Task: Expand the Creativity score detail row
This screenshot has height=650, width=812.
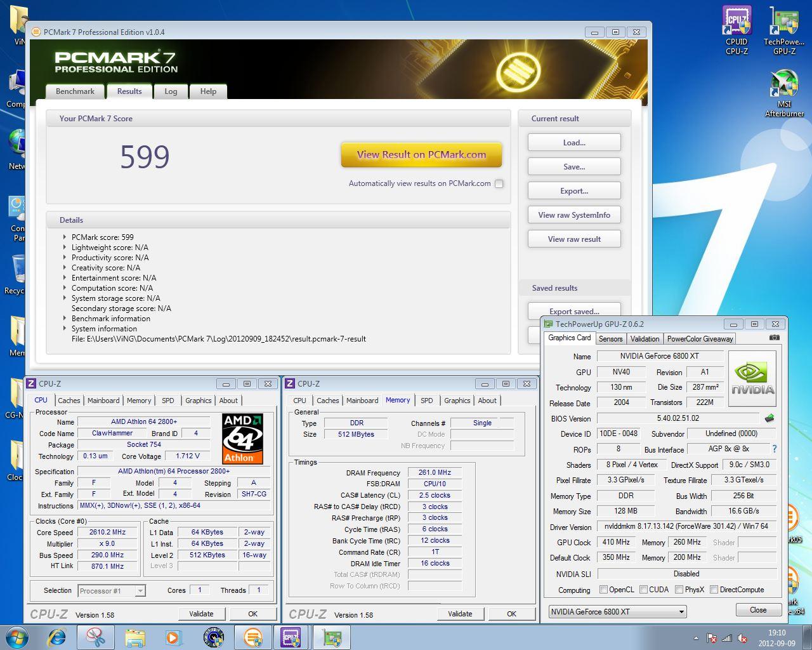Action: pyautogui.click(x=65, y=268)
